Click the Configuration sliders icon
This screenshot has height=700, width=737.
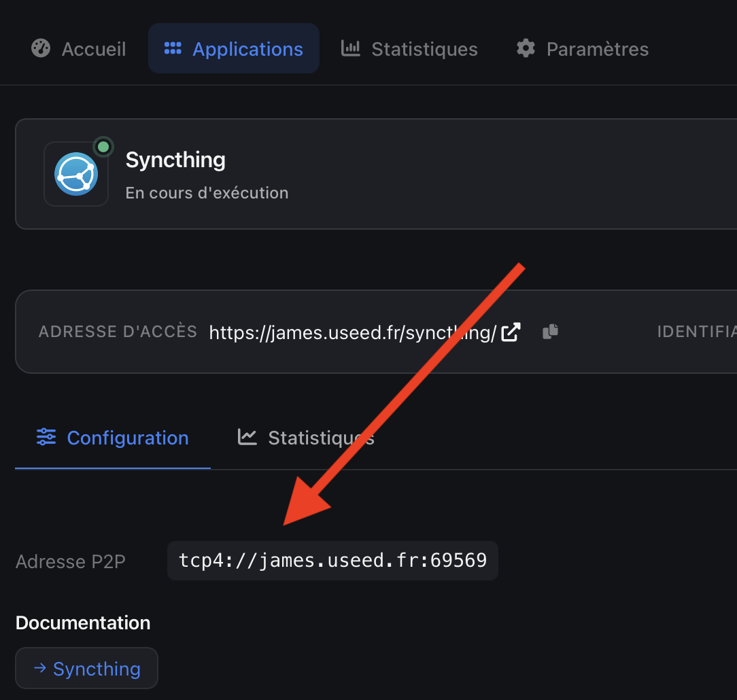(46, 437)
